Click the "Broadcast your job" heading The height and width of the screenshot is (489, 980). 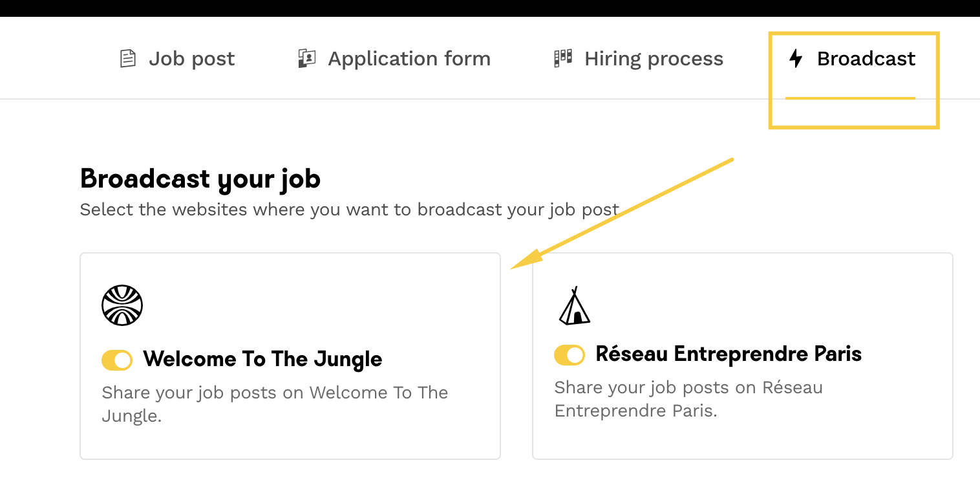coord(200,179)
